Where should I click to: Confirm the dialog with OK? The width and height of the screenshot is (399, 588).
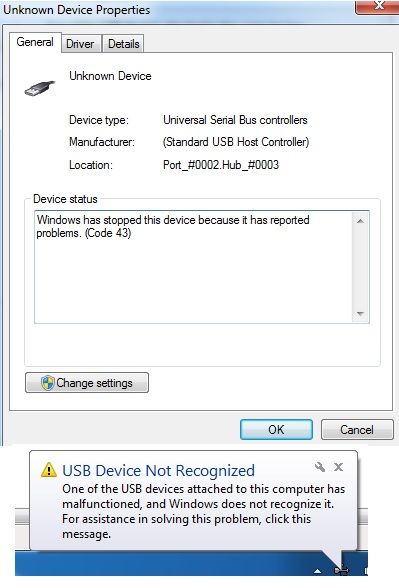pos(276,429)
